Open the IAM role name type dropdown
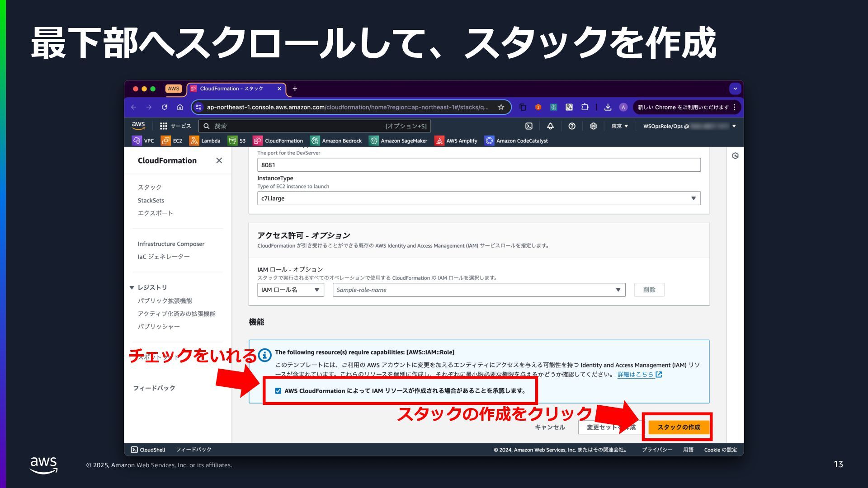The height and width of the screenshot is (488, 868). (x=291, y=290)
